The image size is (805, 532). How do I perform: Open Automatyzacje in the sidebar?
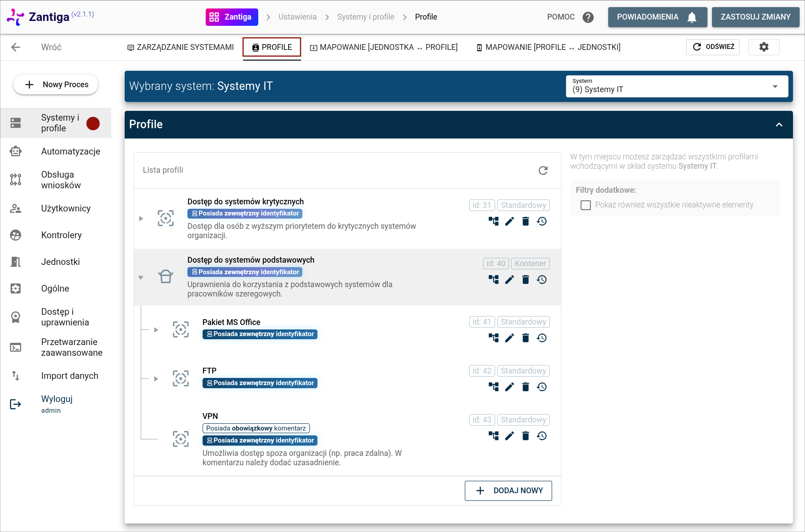click(x=70, y=151)
